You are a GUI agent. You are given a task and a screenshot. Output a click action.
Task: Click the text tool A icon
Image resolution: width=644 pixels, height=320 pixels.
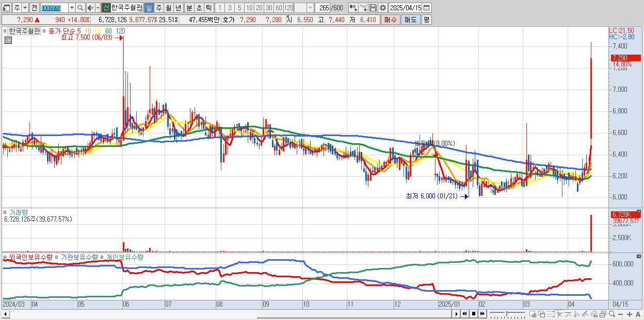tap(638, 314)
